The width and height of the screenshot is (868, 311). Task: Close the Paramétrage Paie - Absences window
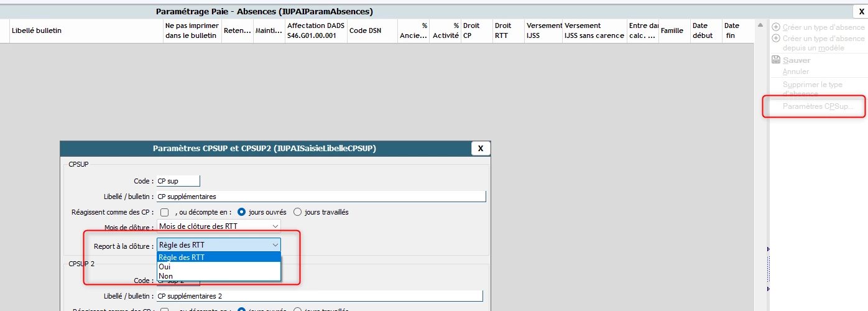click(861, 11)
